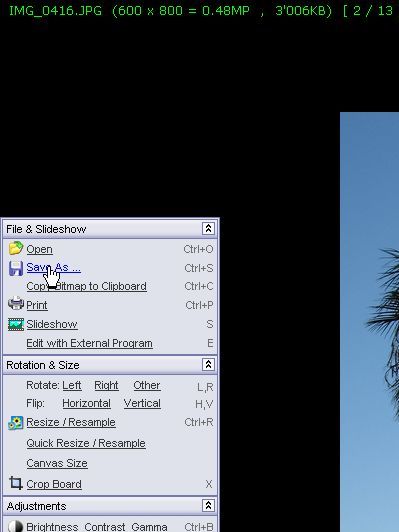Click the palm tree photo preview
Image resolution: width=399 pixels, height=532 pixels.
point(369,322)
